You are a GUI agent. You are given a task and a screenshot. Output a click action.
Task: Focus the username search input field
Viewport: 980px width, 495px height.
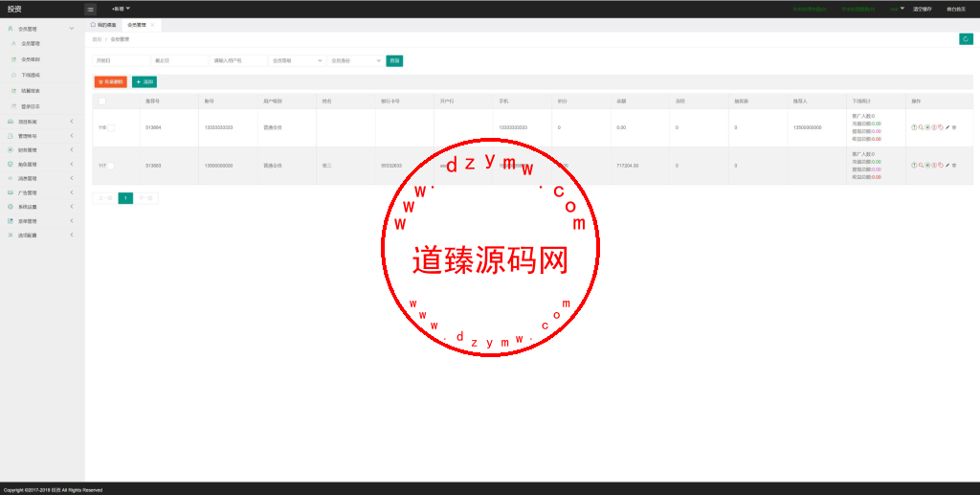pyautogui.click(x=238, y=60)
